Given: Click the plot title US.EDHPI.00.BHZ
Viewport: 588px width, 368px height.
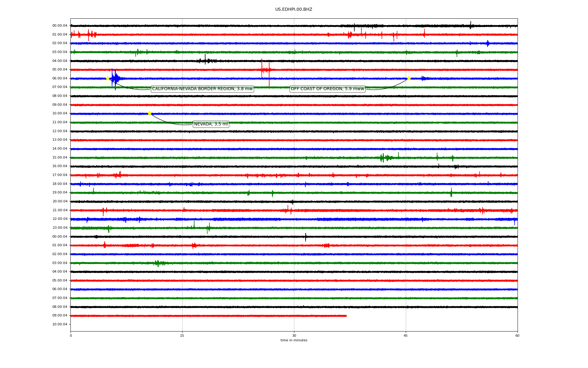Looking at the screenshot, I should tap(294, 10).
